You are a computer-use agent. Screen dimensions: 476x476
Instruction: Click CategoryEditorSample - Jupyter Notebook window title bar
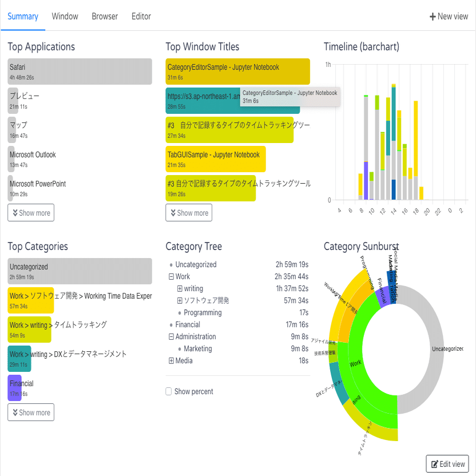(x=237, y=72)
